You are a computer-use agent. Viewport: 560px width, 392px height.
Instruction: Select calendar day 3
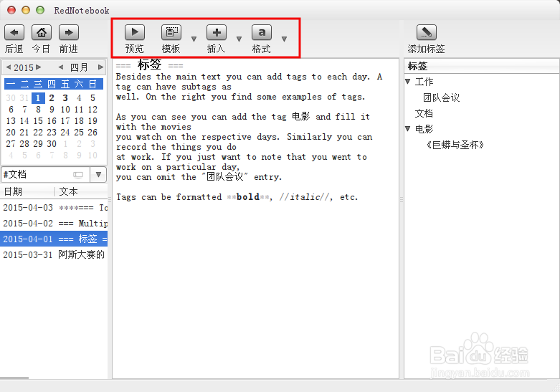65,98
